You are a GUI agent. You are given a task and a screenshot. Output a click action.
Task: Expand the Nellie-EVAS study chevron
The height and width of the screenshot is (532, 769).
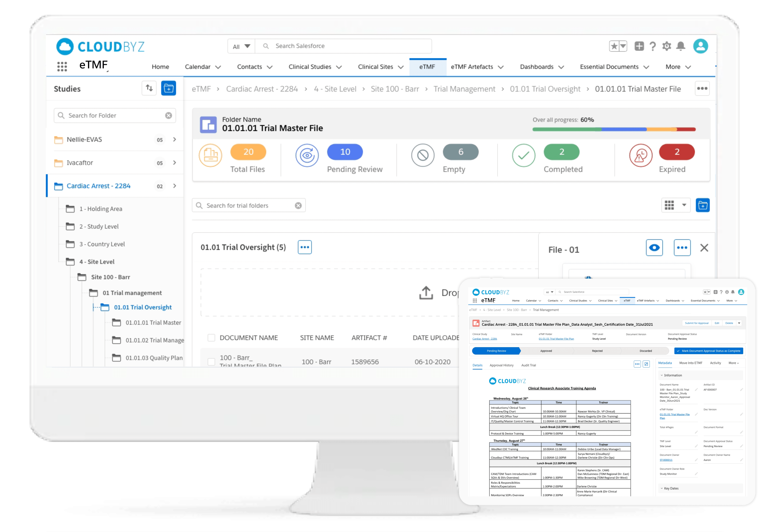174,139
